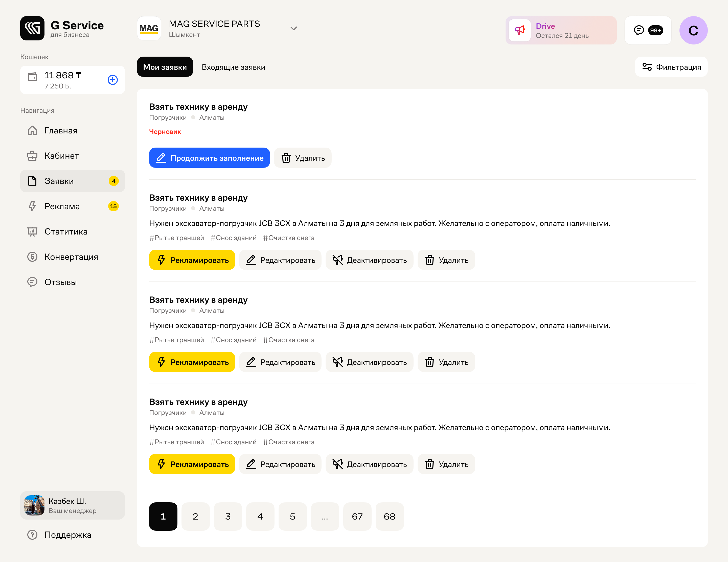
Task: Click the wallet icon beside the 11 868 ₸ balance
Action: (32, 77)
